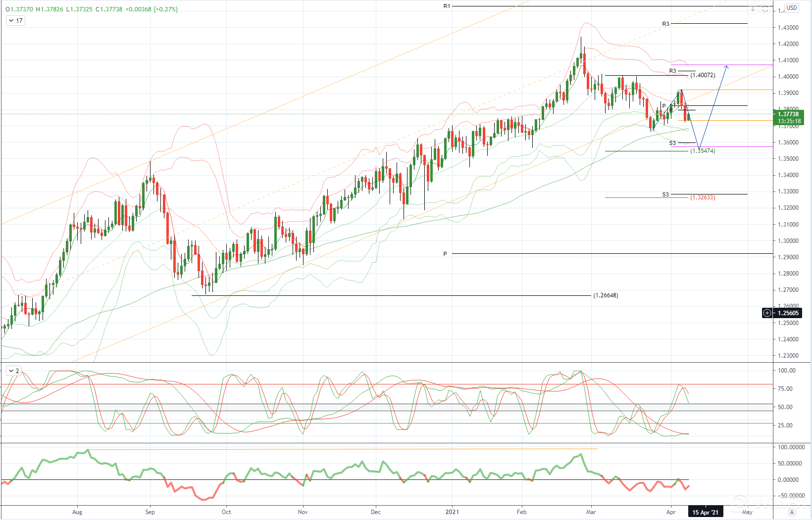The width and height of the screenshot is (812, 520).
Task: Click the plus icon beside 1.25605 price
Action: pos(767,313)
